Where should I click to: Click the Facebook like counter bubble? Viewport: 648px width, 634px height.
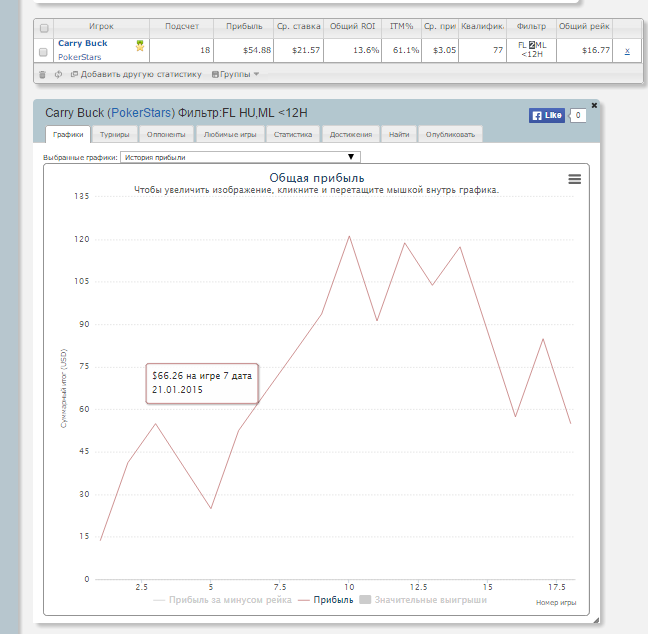coord(577,116)
